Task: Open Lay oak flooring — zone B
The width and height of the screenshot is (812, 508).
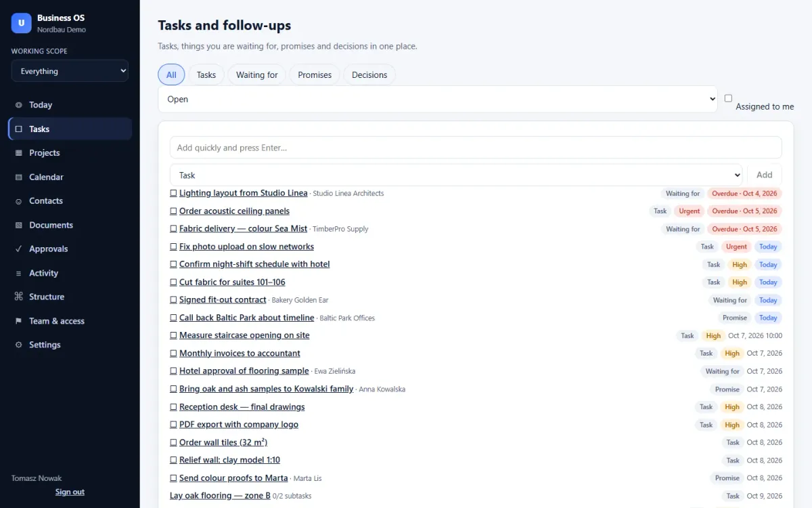Action: pyautogui.click(x=220, y=496)
